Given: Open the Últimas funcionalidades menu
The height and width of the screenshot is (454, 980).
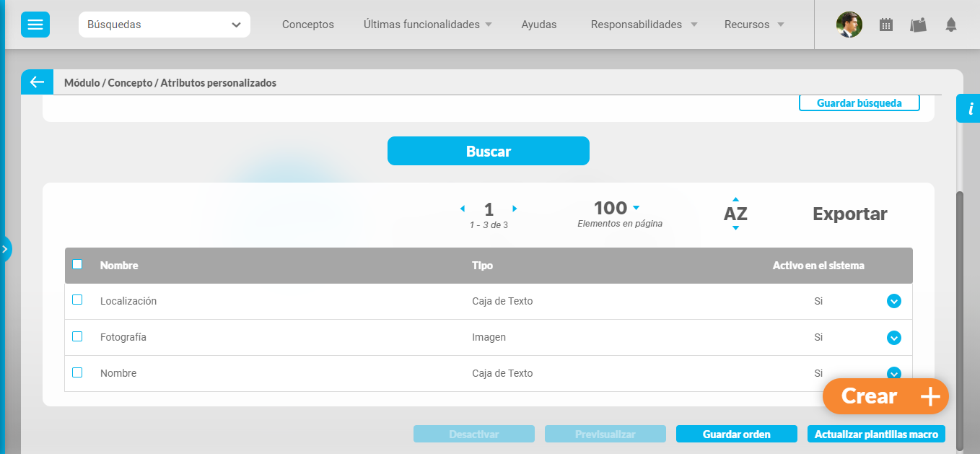Looking at the screenshot, I should (x=427, y=25).
